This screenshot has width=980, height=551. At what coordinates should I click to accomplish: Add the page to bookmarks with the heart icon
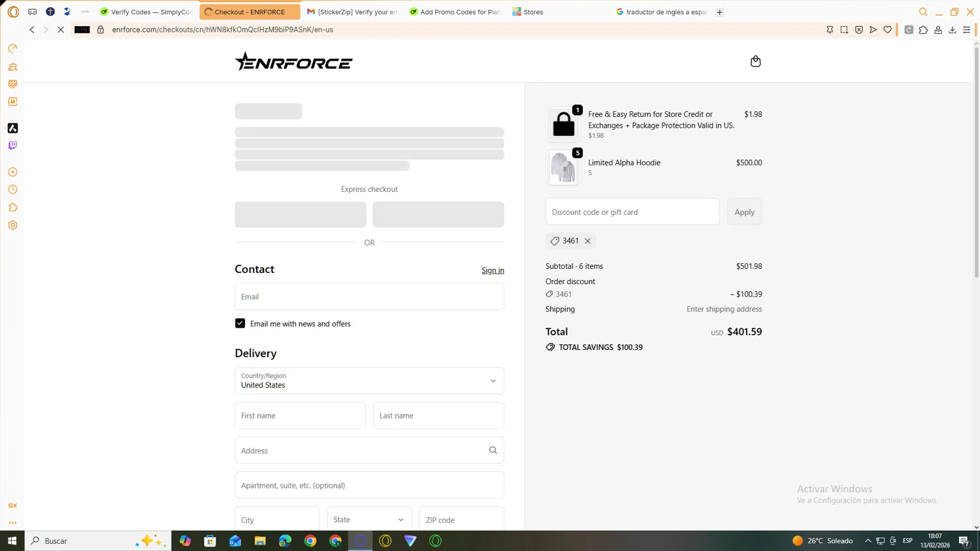click(x=887, y=30)
